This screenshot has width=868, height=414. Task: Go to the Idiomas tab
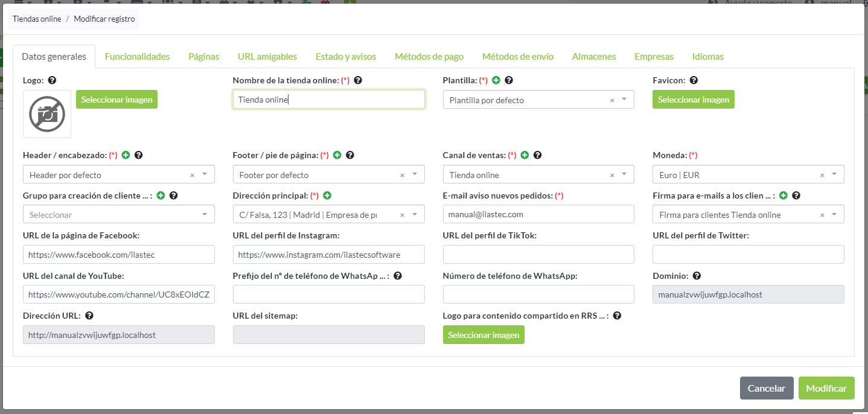(x=707, y=57)
